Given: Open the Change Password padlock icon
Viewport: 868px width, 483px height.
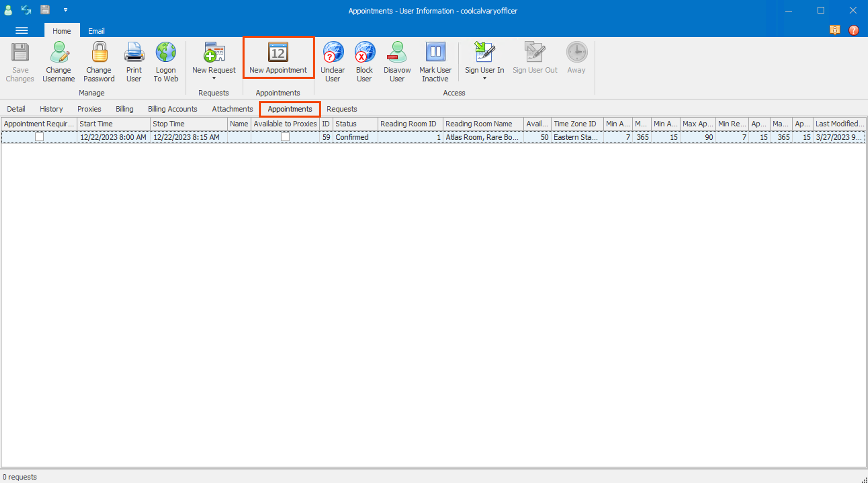Looking at the screenshot, I should click(x=99, y=52).
